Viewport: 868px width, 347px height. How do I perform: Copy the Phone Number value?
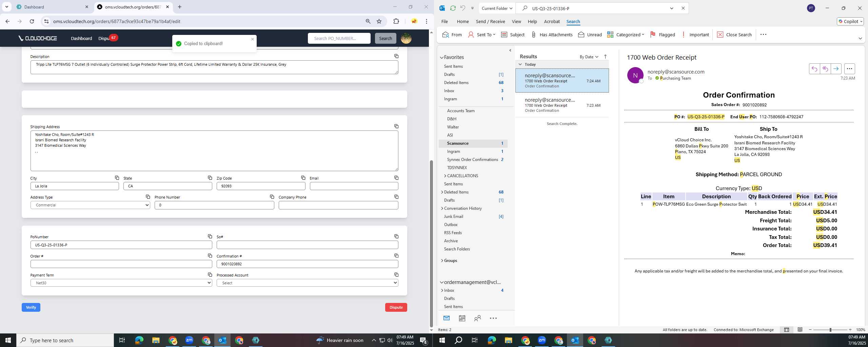coord(272,197)
